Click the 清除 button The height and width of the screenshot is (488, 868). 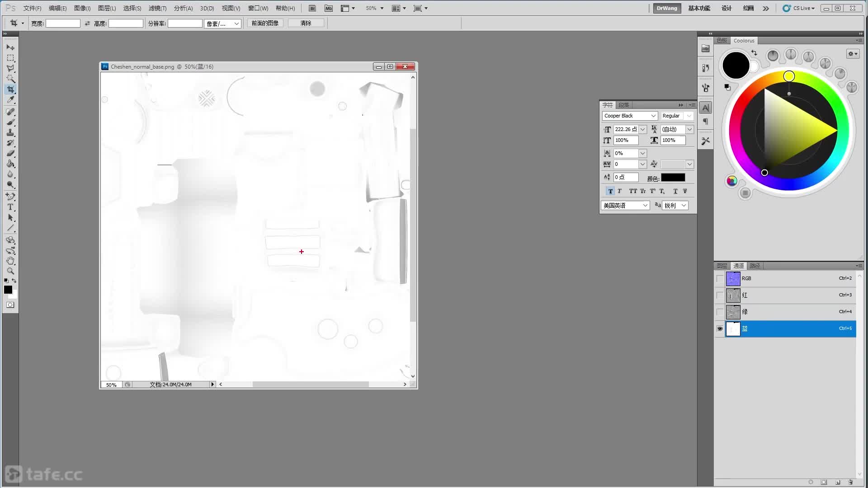306,23
